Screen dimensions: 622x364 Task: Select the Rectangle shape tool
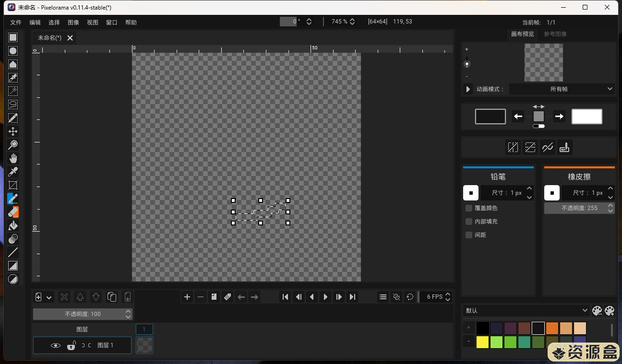(x=13, y=266)
